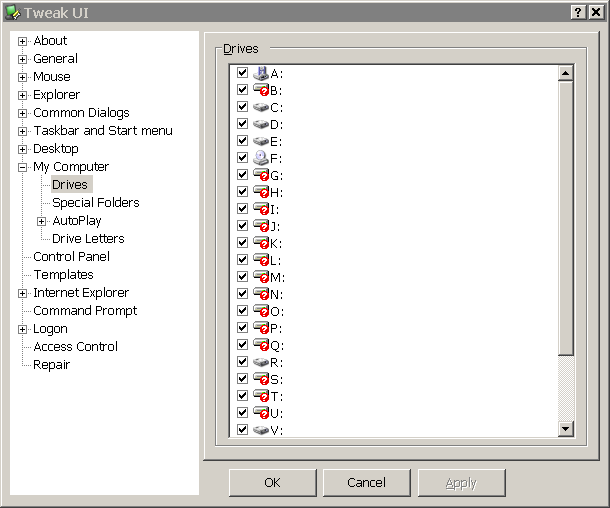Click the unknown drive icon for I:
The width and height of the screenshot is (610, 508).
[x=261, y=209]
